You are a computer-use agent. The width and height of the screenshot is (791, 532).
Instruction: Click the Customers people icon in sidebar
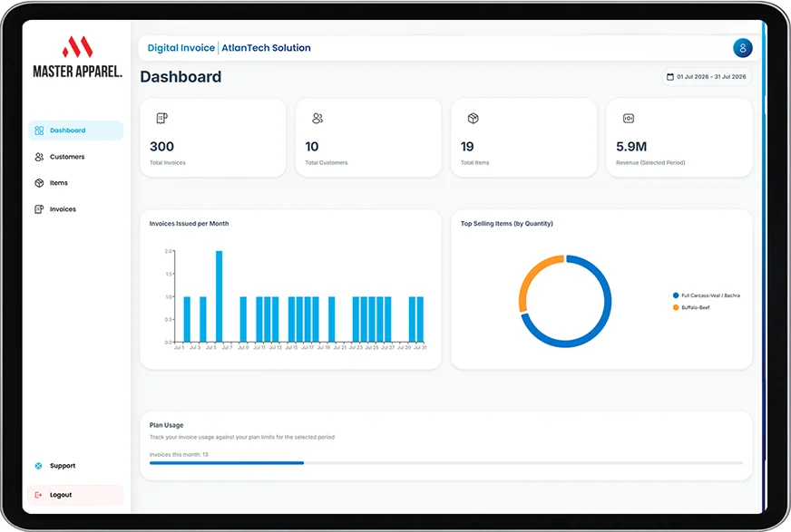[39, 157]
